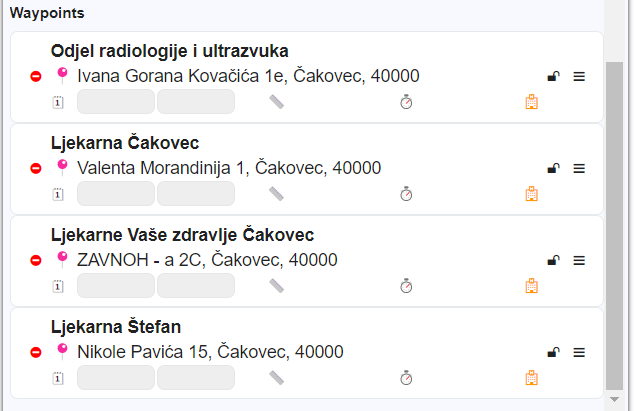Toggle the lock on Odjel radiologije waypoint
634x411 pixels.
(553, 76)
